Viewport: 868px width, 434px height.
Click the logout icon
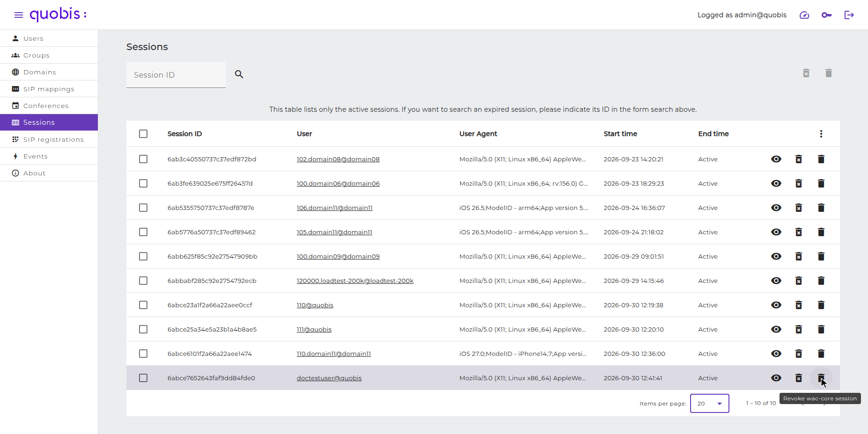(849, 15)
